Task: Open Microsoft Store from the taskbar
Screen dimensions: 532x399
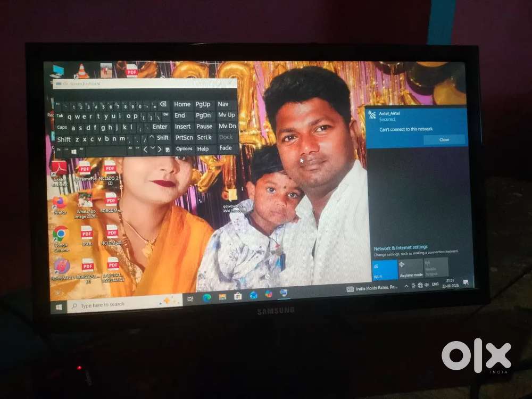Action: tap(238, 296)
